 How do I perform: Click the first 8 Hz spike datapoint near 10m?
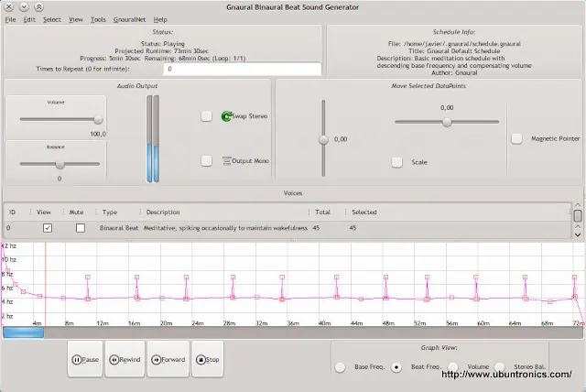[88, 278]
